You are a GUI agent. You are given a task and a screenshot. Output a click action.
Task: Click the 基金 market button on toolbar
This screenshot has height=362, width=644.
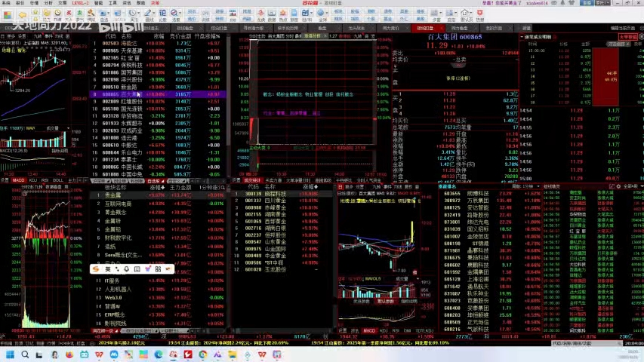tap(387, 19)
